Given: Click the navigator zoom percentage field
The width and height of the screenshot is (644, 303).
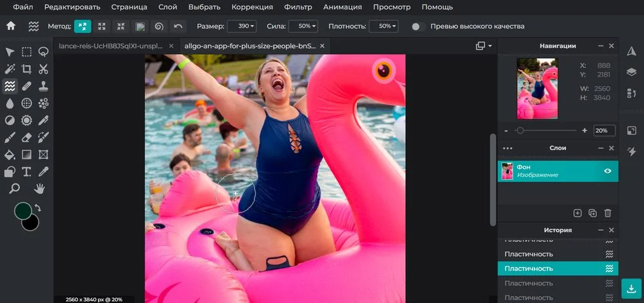Looking at the screenshot, I should (603, 130).
